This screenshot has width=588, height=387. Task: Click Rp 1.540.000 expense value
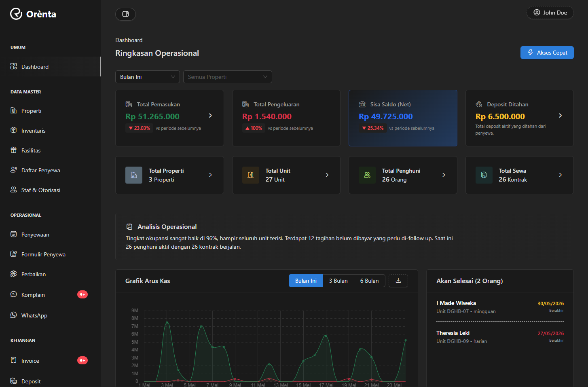point(267,116)
